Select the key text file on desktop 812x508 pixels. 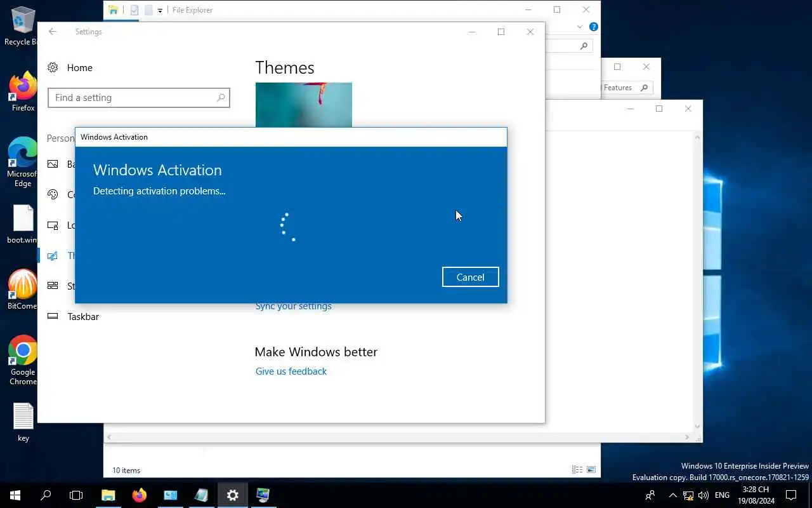(x=23, y=422)
